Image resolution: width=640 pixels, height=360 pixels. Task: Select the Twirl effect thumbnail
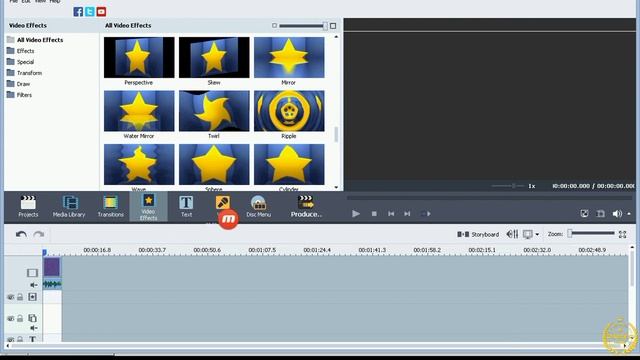(x=214, y=111)
